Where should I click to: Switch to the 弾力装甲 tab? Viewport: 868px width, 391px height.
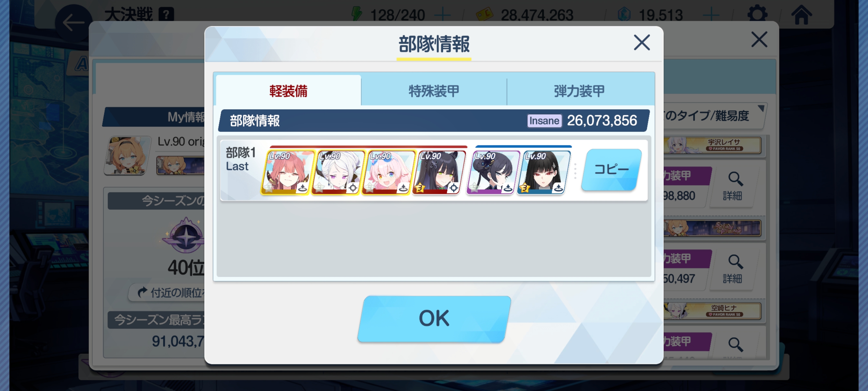(580, 91)
